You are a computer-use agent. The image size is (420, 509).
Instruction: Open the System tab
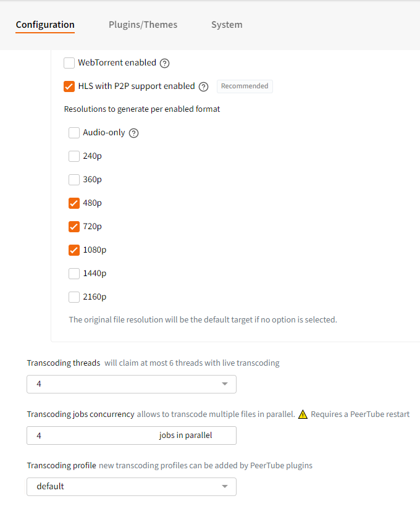click(227, 25)
